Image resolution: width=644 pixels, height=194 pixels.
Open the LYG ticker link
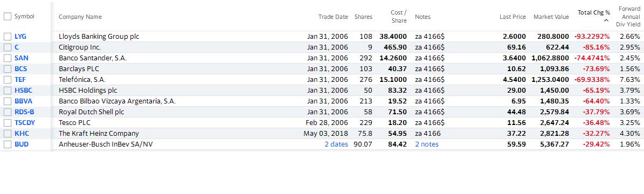(20, 37)
